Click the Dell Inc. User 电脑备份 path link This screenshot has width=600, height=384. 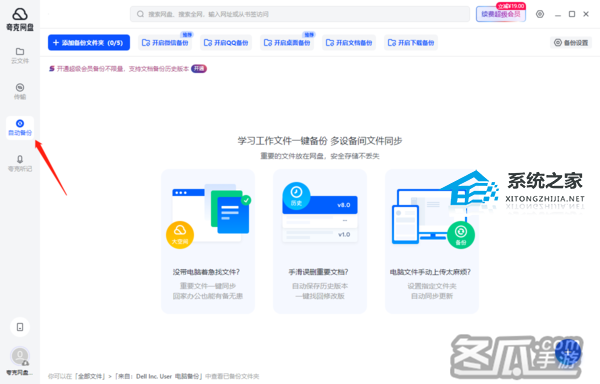pyautogui.click(x=159, y=376)
